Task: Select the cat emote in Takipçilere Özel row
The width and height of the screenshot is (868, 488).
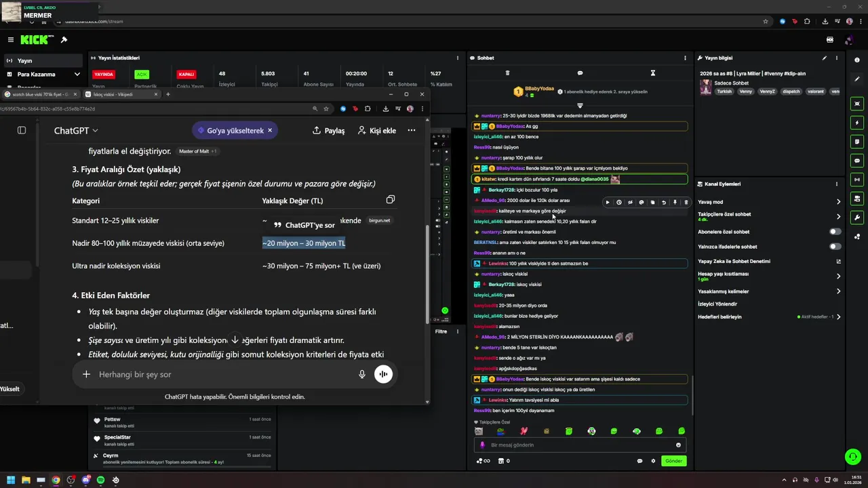Action: pos(479,431)
